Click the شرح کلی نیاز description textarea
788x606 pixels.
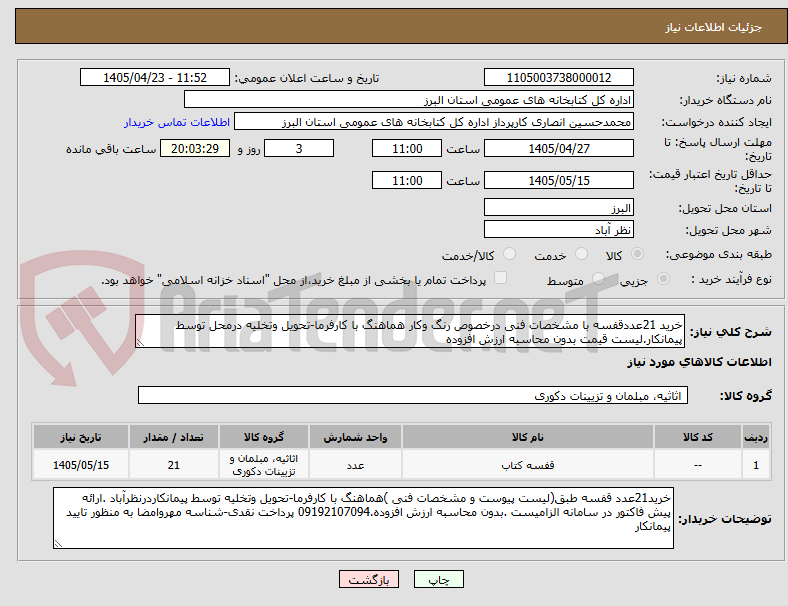pos(410,331)
